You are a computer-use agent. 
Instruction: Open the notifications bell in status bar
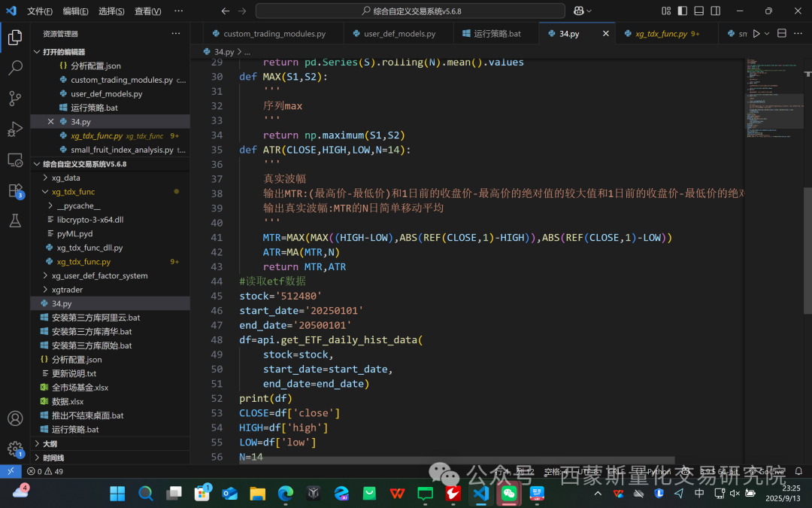798,471
